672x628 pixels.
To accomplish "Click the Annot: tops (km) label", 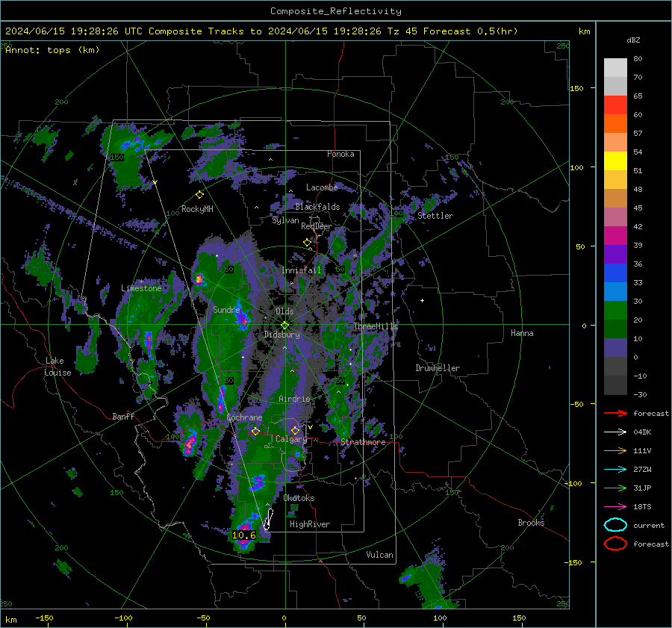I will pyautogui.click(x=52, y=50).
